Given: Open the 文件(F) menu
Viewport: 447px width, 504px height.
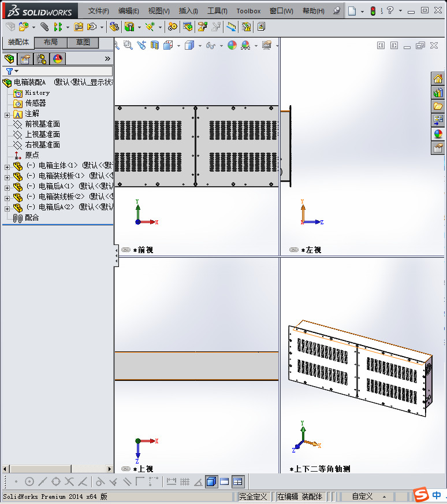Looking at the screenshot, I should [x=99, y=11].
